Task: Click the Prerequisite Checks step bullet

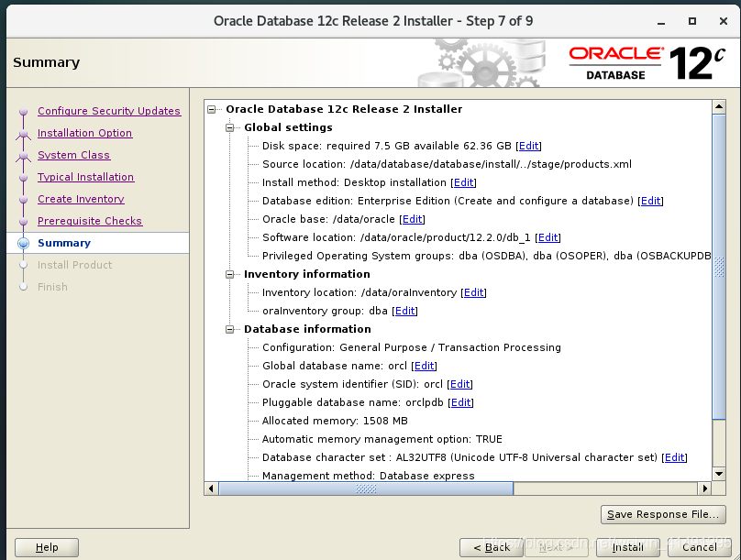Action: point(23,222)
